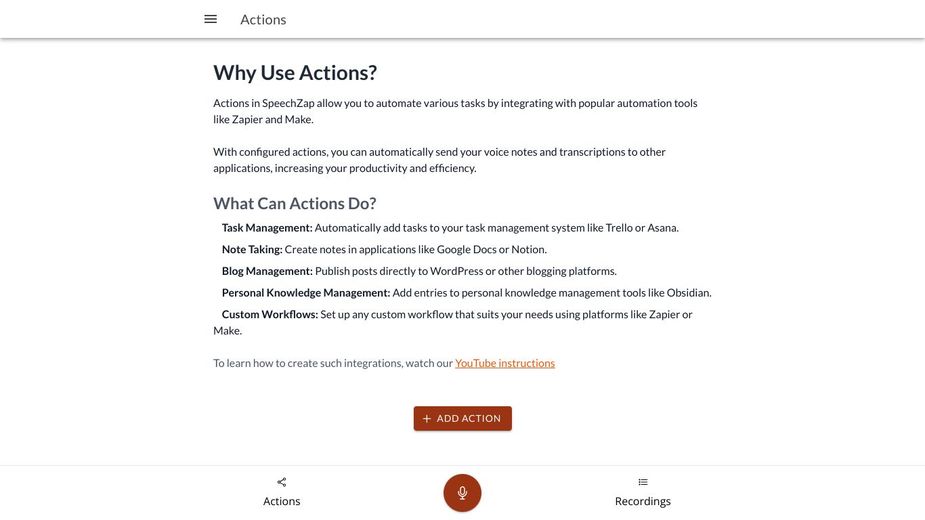This screenshot has height=520, width=925.
Task: Switch to the Recordings tab label
Action: click(x=643, y=501)
